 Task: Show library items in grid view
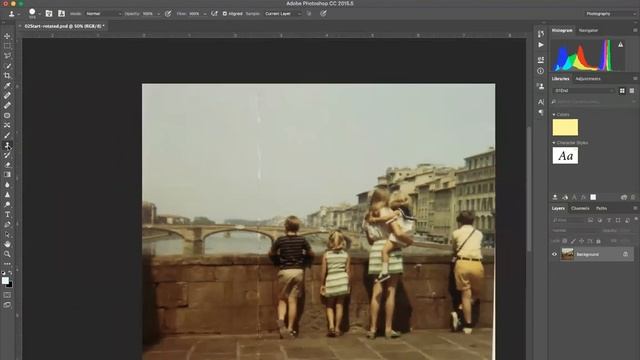(622, 91)
